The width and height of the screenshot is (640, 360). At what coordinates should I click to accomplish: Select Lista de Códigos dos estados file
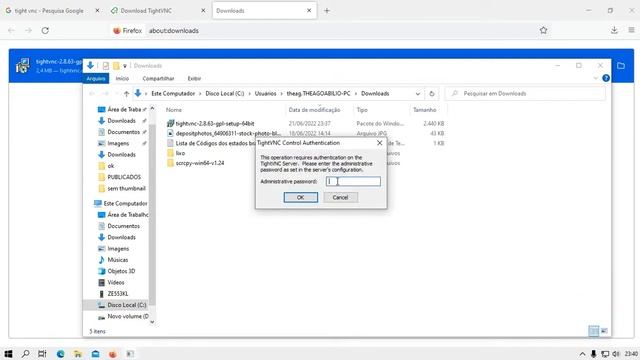click(x=211, y=143)
